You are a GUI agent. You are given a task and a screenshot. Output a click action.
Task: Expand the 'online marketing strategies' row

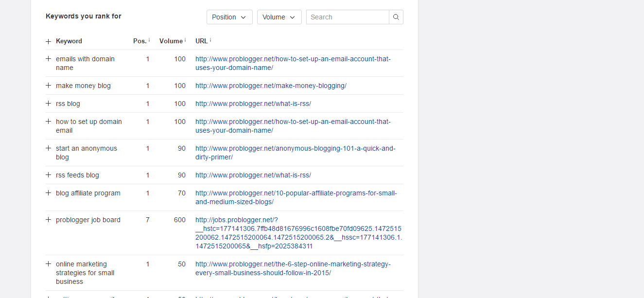pos(48,264)
